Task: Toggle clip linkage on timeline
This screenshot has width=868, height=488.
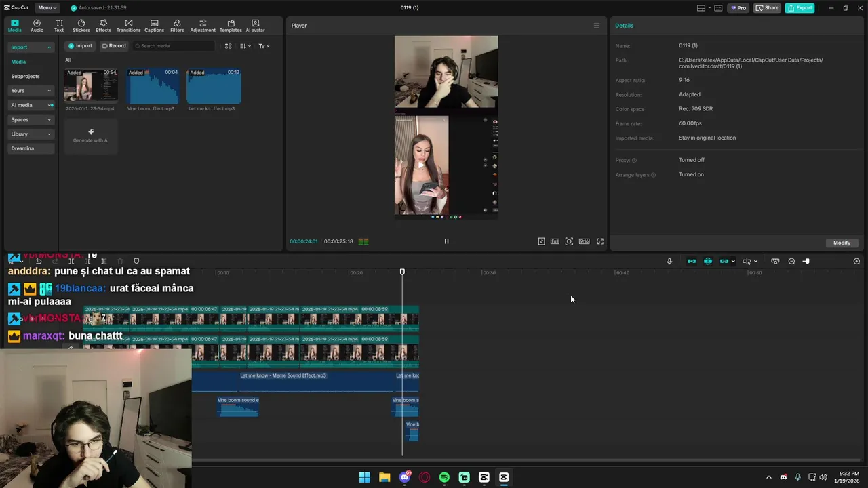Action: [724, 262]
